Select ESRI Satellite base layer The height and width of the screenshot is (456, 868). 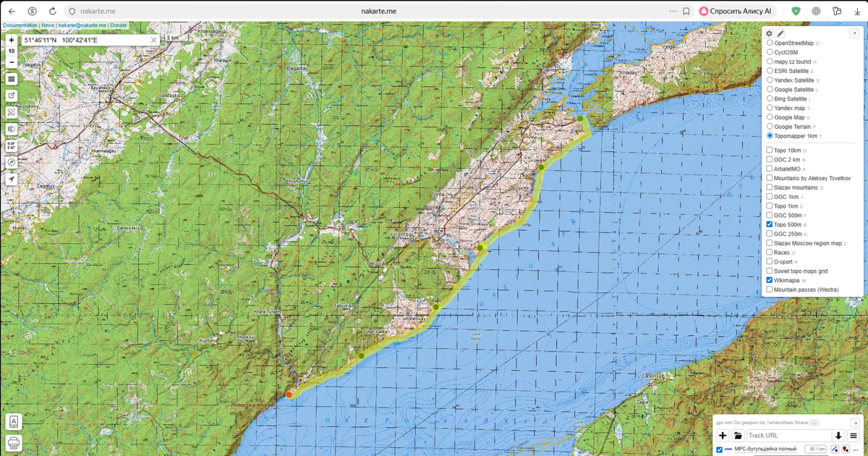[770, 71]
